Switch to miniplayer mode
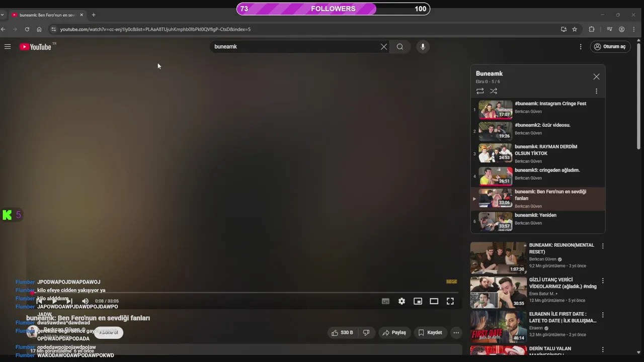 point(418,301)
